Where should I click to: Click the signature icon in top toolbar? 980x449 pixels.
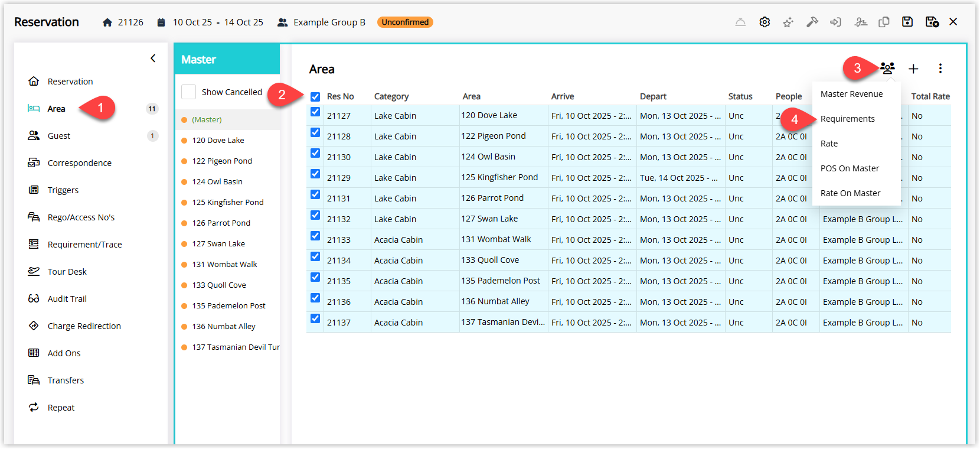point(861,22)
